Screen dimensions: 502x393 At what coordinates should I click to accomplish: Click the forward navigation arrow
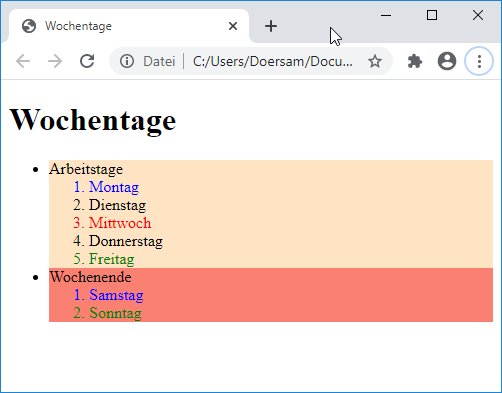tap(55, 61)
